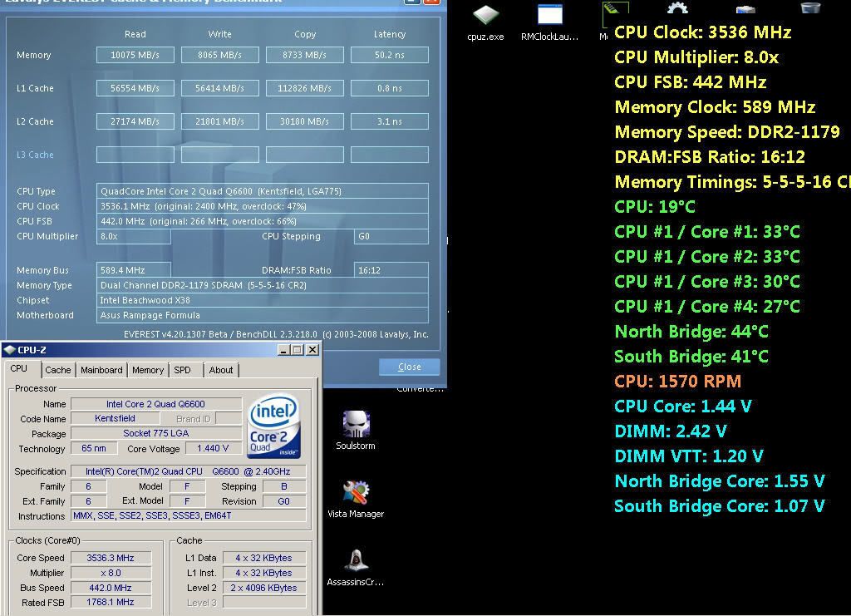Launch the AssassinsCr... desktop shortcut
851x616 pixels.
pos(356,568)
